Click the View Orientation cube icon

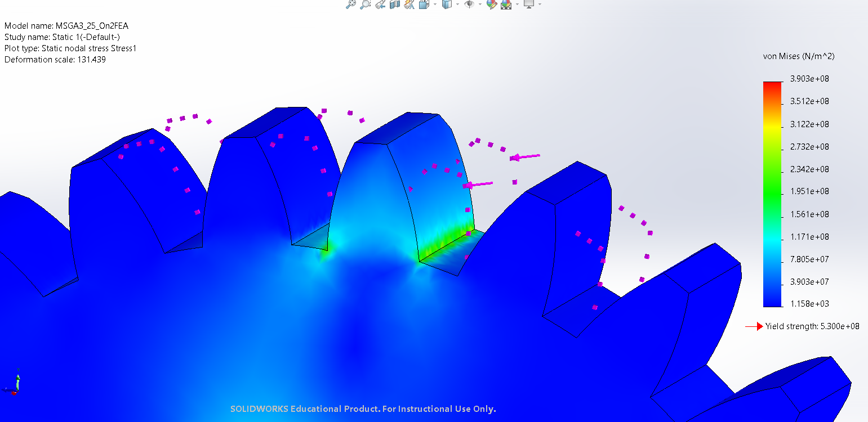pos(424,4)
